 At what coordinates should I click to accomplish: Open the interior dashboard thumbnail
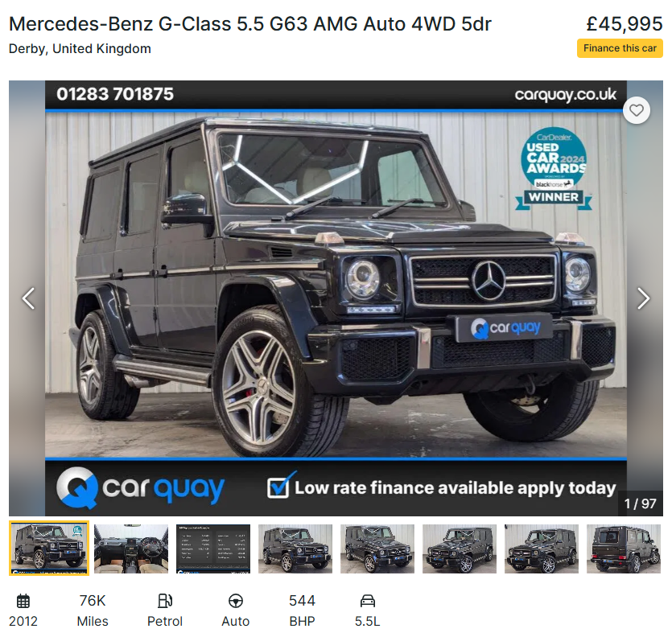131,549
